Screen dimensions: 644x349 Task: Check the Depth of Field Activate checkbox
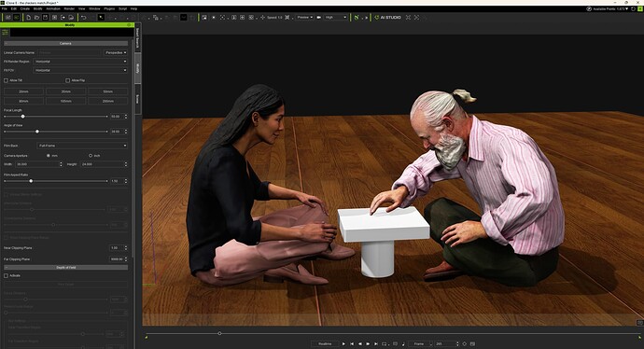[x=6, y=275]
